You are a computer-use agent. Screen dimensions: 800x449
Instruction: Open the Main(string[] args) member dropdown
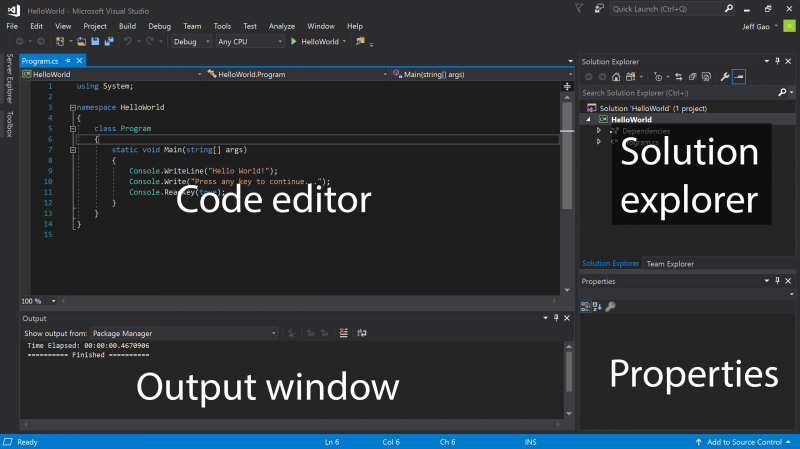(483, 74)
